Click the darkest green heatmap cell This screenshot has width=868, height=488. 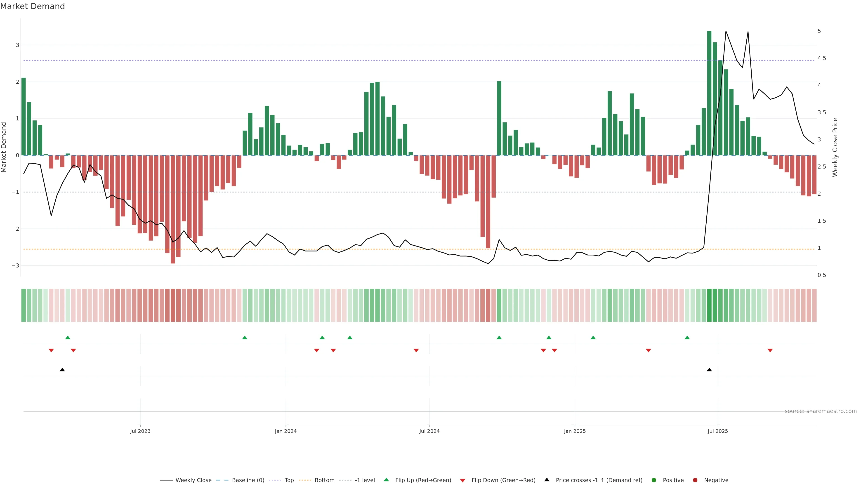pos(709,305)
